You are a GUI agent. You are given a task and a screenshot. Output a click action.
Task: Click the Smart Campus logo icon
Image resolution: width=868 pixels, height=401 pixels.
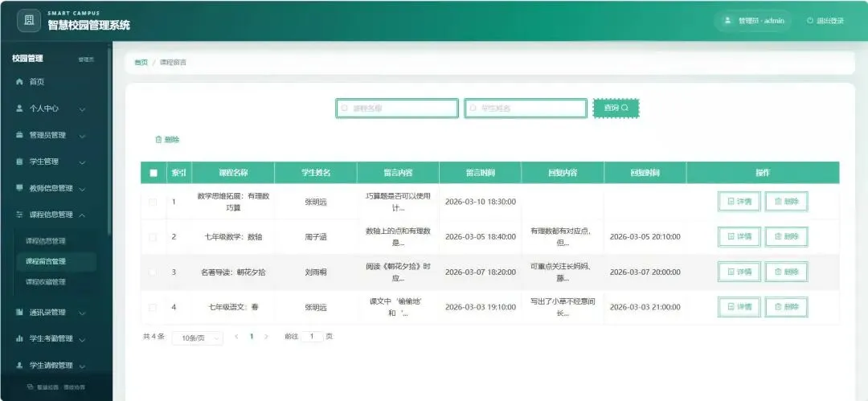click(29, 21)
